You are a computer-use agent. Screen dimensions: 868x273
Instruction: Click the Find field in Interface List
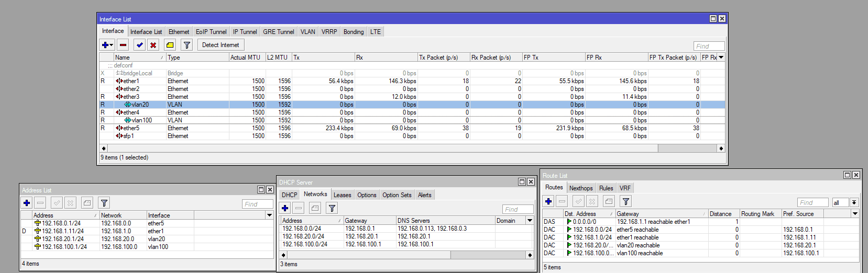[x=709, y=46]
